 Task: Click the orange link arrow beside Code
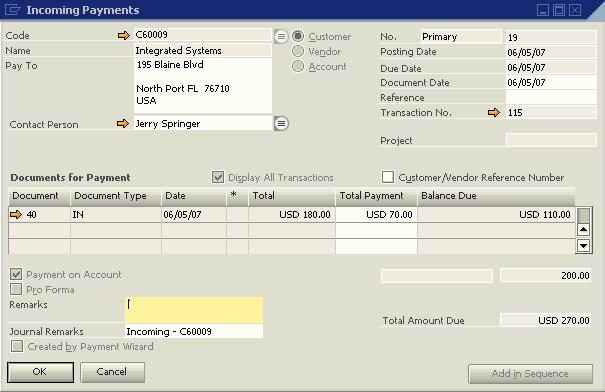(x=123, y=35)
